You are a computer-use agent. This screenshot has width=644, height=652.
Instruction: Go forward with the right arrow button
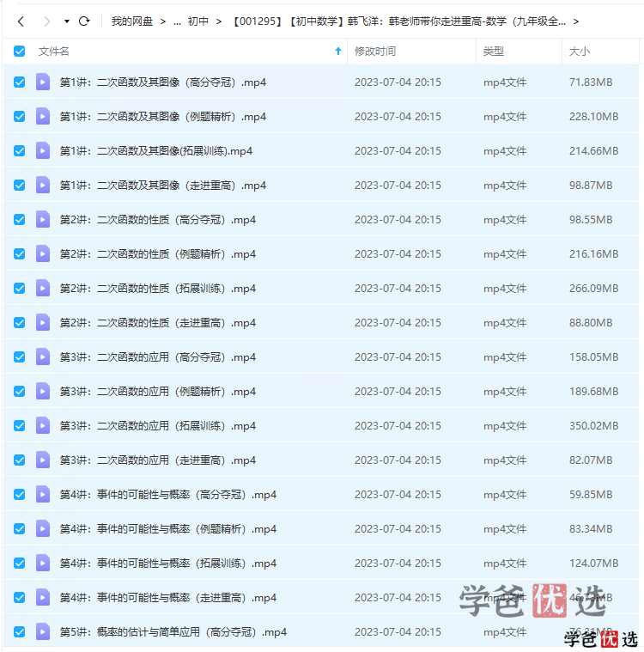(x=46, y=21)
